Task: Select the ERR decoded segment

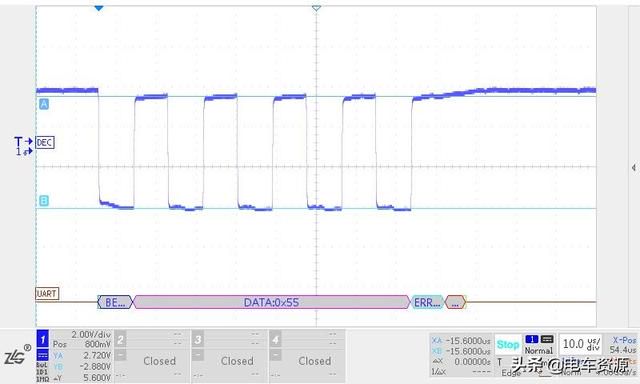Action: pos(427,302)
